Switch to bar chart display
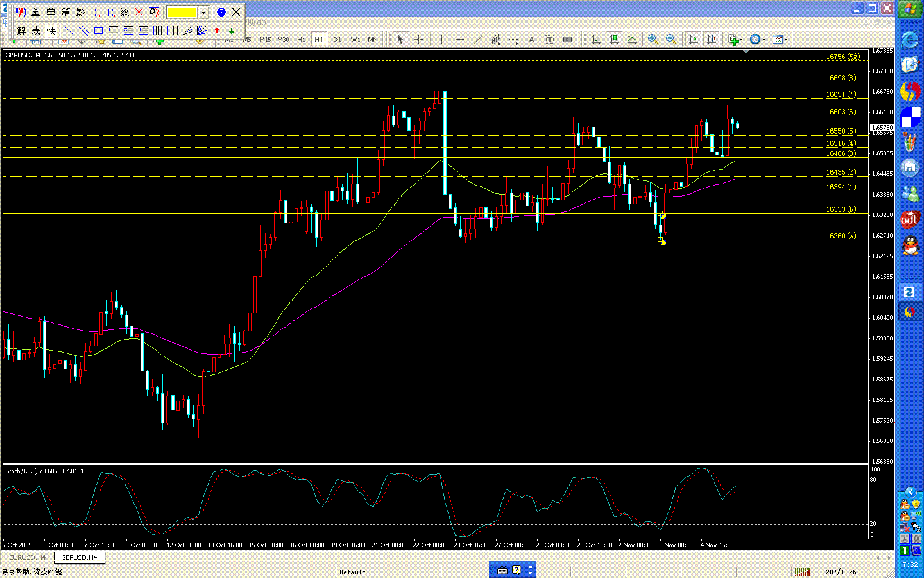 [x=596, y=39]
